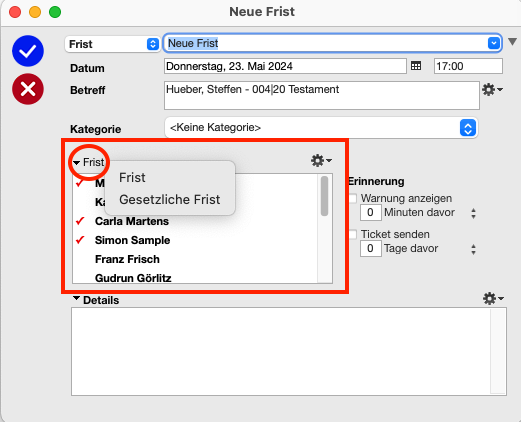Open the Kategorie dropdown
Image resolution: width=521 pixels, height=422 pixels.
321,128
